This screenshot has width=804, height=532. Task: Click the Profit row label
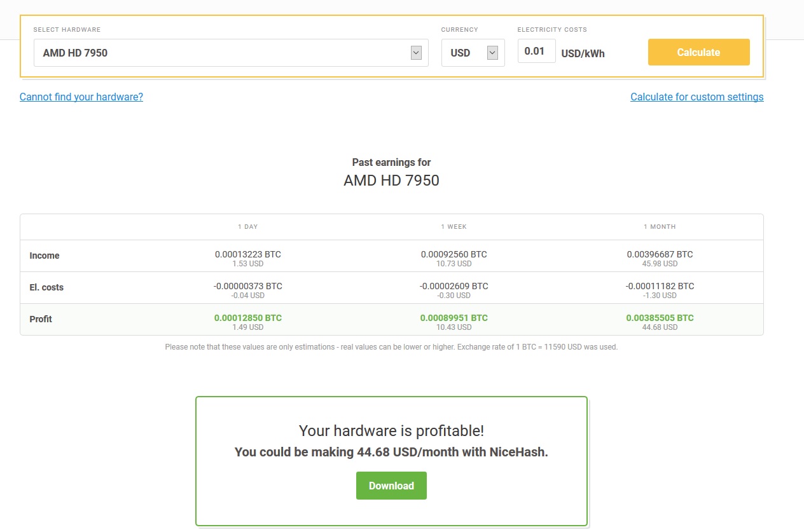click(41, 319)
